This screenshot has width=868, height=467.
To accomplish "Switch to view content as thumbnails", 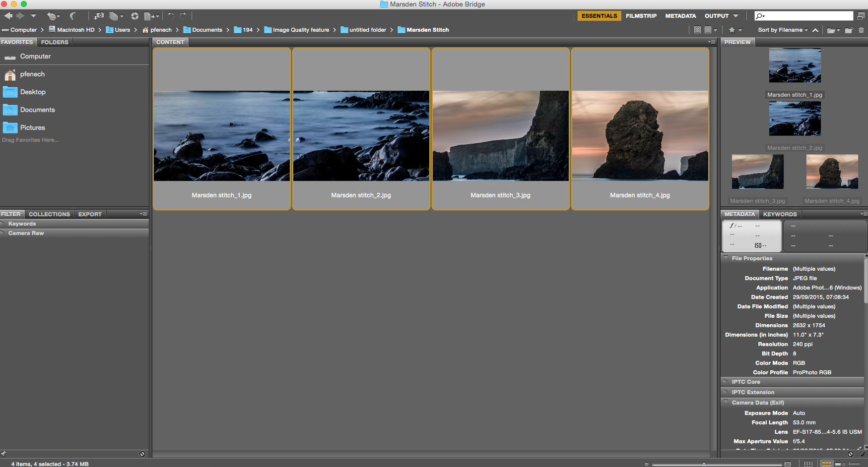I will coord(826,464).
